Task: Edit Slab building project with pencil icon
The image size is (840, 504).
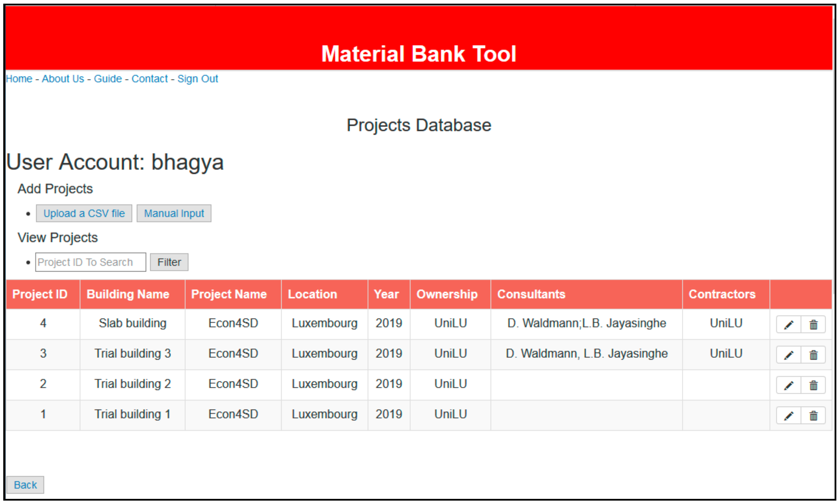Action: pyautogui.click(x=788, y=325)
